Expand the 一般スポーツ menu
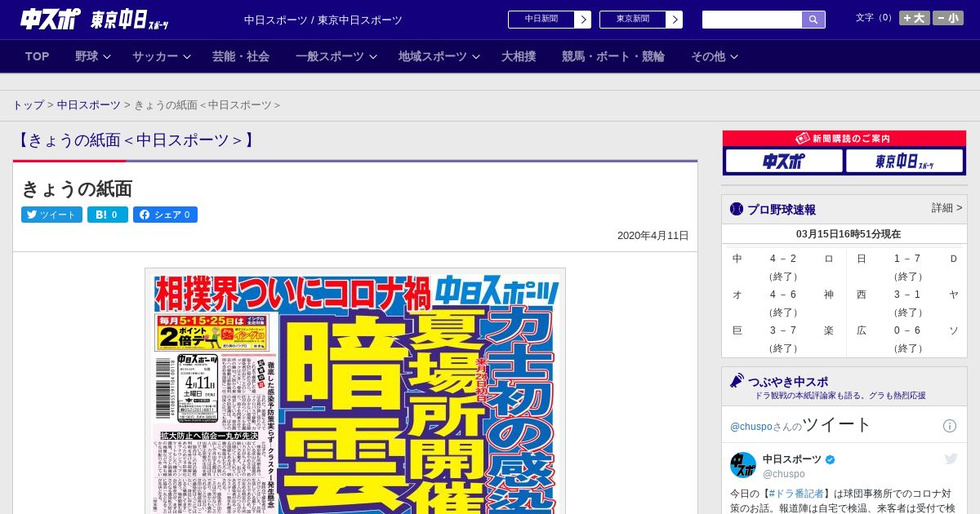Screen dimensions: 980x514 [336, 56]
